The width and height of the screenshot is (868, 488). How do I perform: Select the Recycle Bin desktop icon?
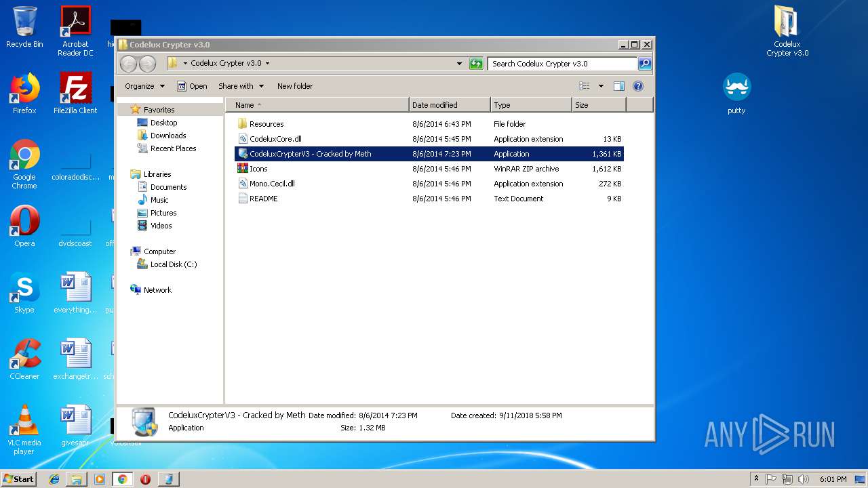tap(24, 27)
